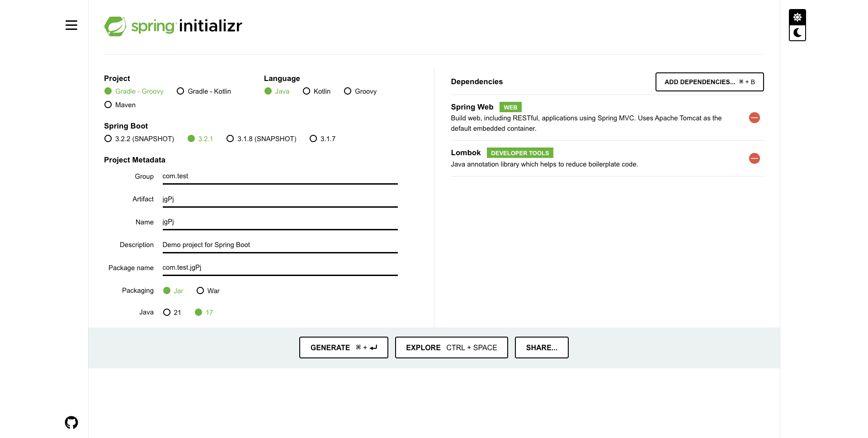Screen dimensions: 868x438
Task: Click the Dependencies heading
Action: (x=477, y=82)
